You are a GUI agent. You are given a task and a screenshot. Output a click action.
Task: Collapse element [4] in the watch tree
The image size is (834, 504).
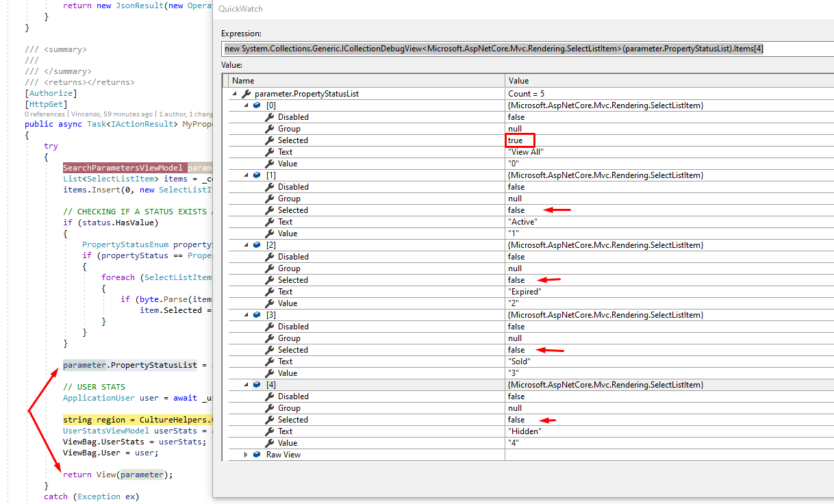coord(246,384)
